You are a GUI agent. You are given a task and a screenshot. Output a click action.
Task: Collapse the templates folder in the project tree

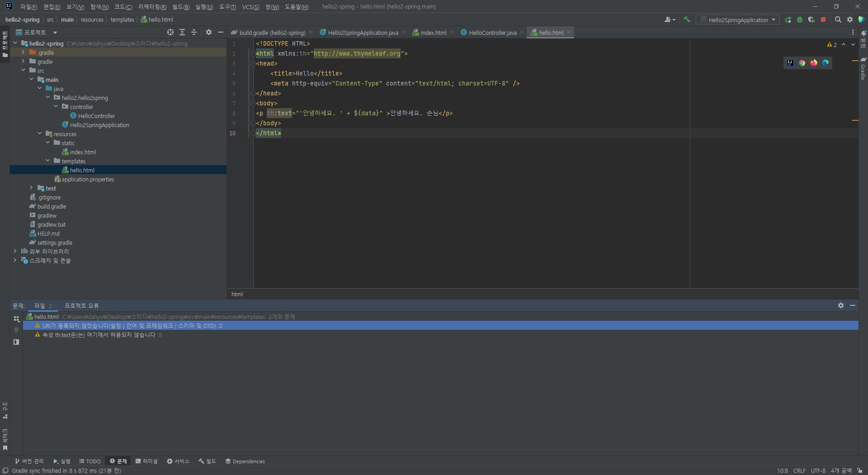point(48,161)
